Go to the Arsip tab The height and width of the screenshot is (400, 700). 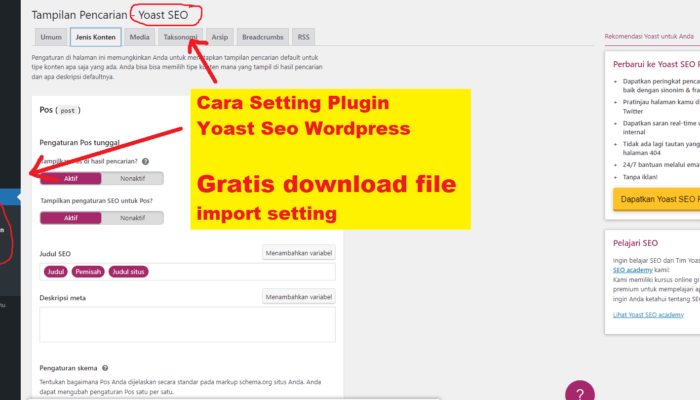[x=220, y=37]
